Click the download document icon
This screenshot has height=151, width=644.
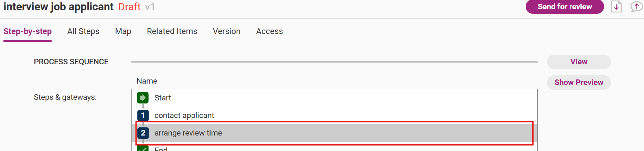[616, 7]
